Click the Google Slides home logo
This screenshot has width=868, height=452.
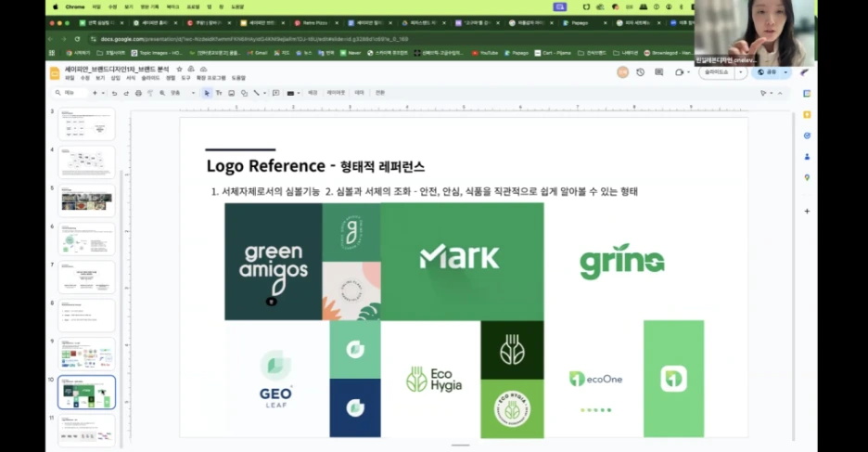click(55, 73)
